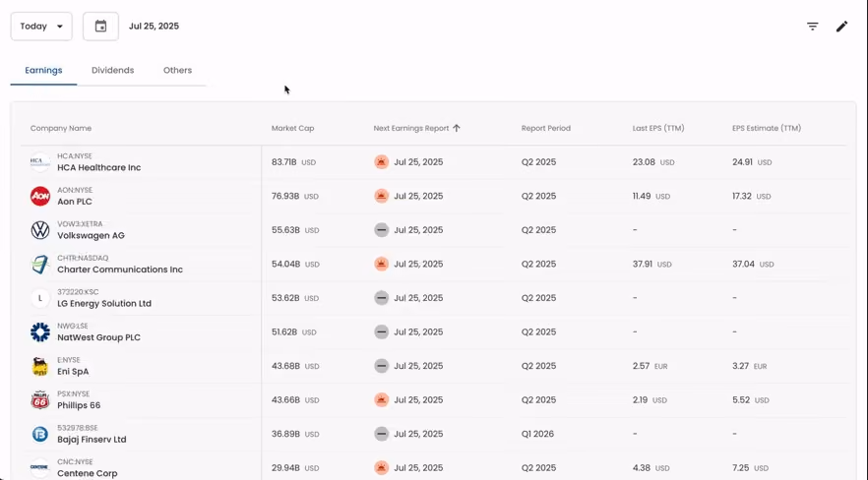Select the 76.93B market cap value
The image size is (868, 480).
pyautogui.click(x=285, y=196)
